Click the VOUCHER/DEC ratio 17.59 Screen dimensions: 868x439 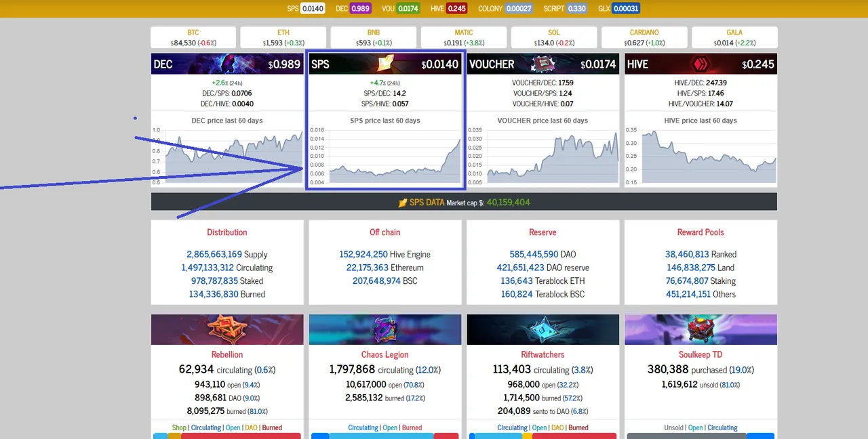[x=566, y=83]
